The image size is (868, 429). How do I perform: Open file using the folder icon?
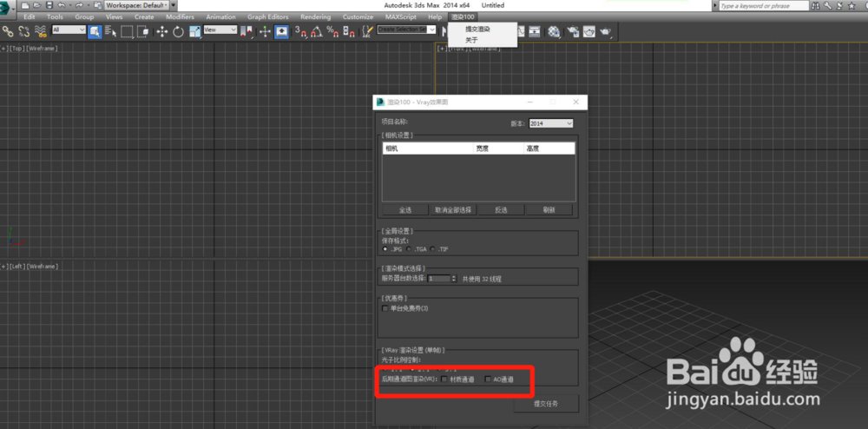37,5
